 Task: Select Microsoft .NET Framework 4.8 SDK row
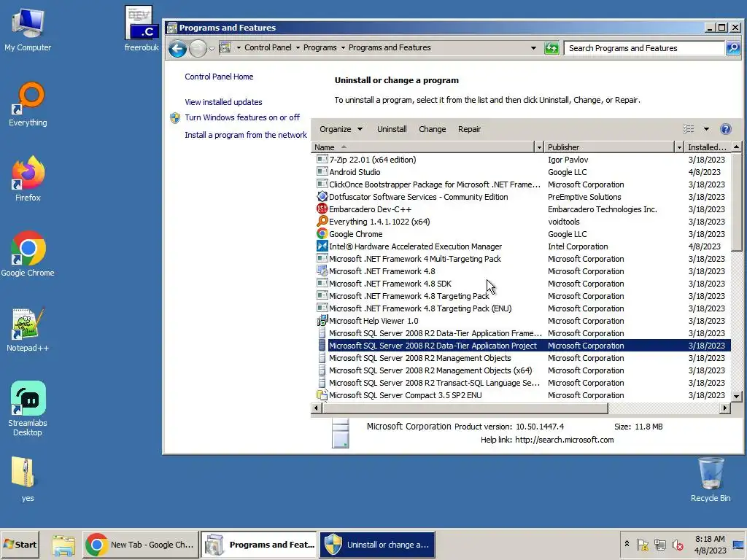(x=521, y=284)
